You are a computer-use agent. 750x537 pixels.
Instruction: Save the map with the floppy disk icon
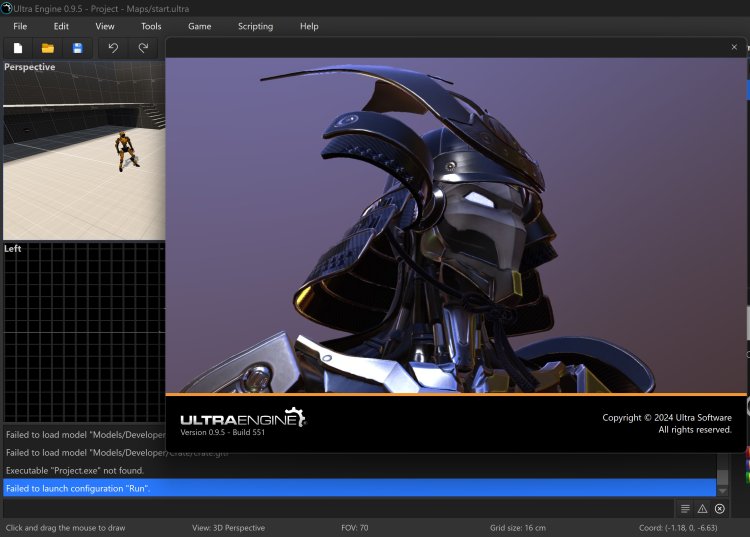point(77,48)
